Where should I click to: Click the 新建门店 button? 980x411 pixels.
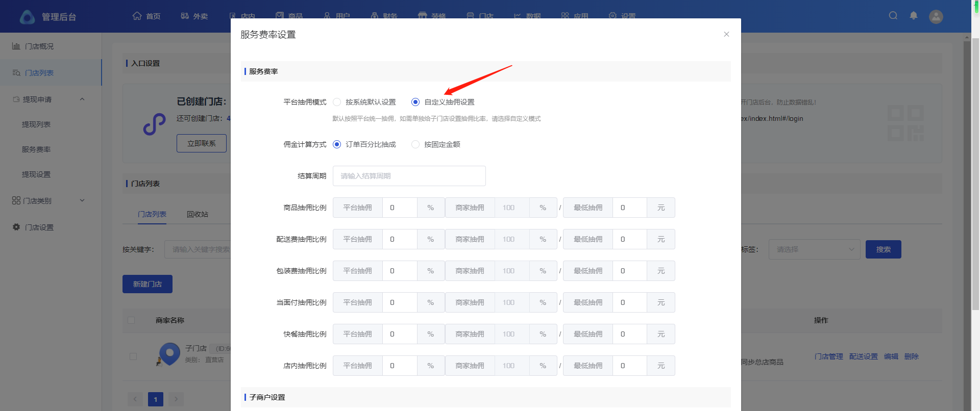tap(147, 284)
